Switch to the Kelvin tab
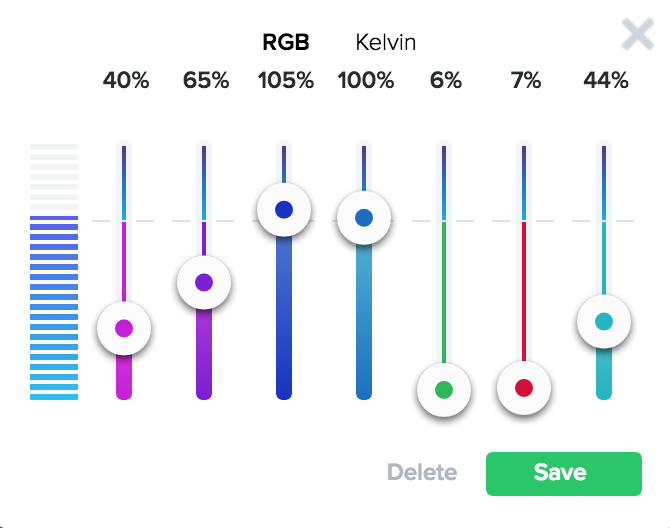Viewport: 670px width, 528px height. 386,42
